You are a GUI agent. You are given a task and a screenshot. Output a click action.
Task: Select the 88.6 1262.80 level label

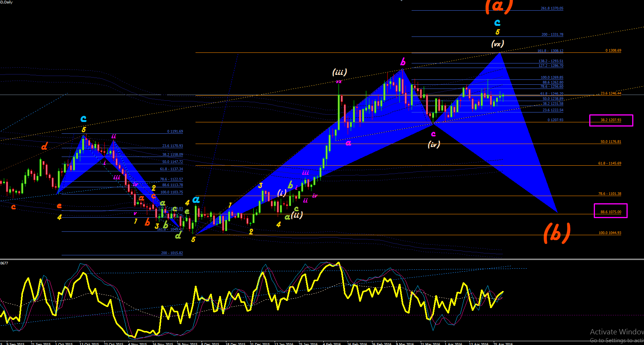click(553, 82)
